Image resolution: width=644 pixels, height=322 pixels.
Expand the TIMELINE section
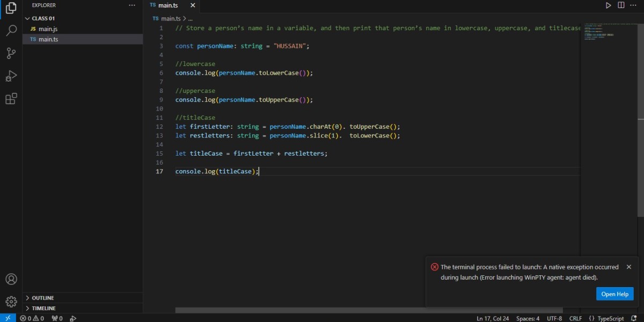(83, 308)
